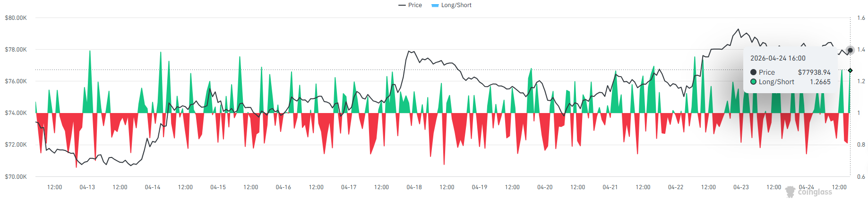Click the green Long/Short dot in tooltip

(753, 82)
